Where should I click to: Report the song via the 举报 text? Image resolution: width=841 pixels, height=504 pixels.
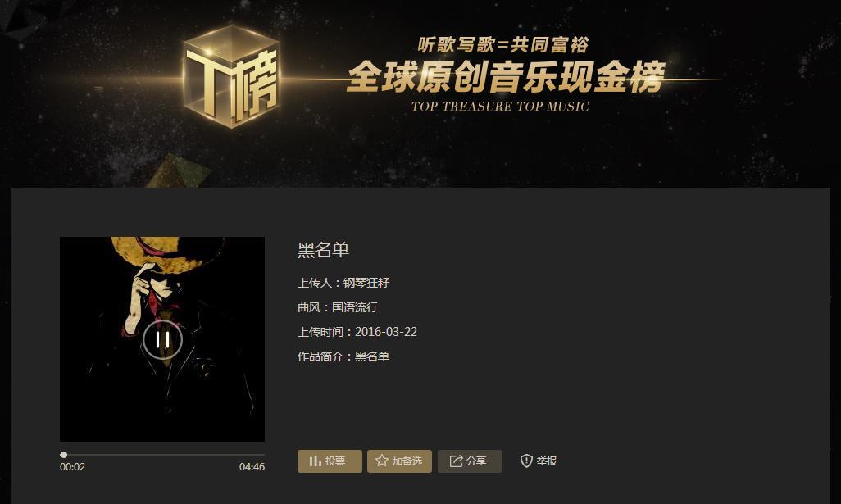point(547,461)
